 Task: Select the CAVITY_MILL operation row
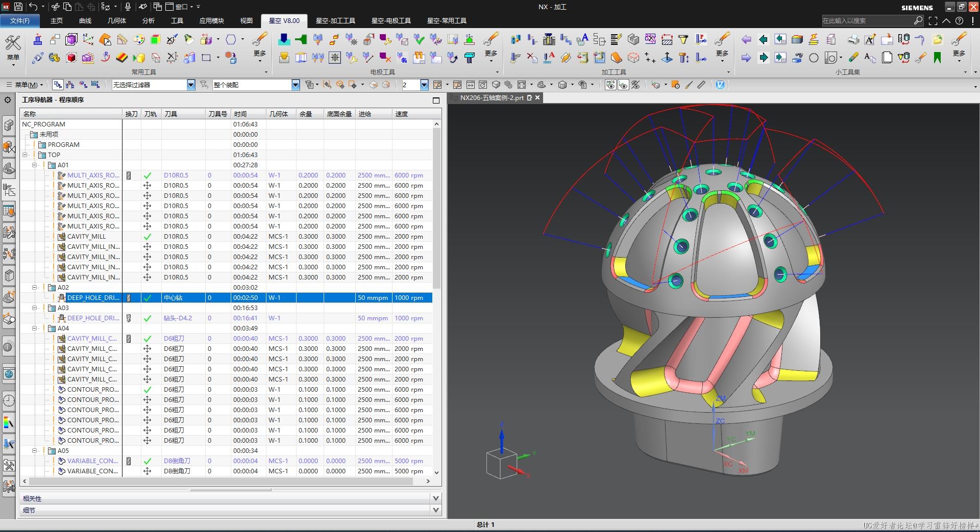pyautogui.click(x=226, y=236)
